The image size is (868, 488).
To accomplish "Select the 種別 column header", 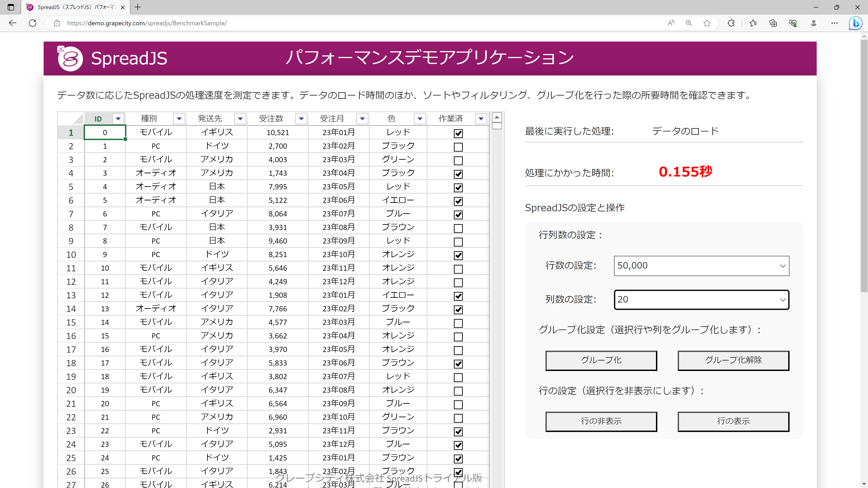I will [x=149, y=119].
